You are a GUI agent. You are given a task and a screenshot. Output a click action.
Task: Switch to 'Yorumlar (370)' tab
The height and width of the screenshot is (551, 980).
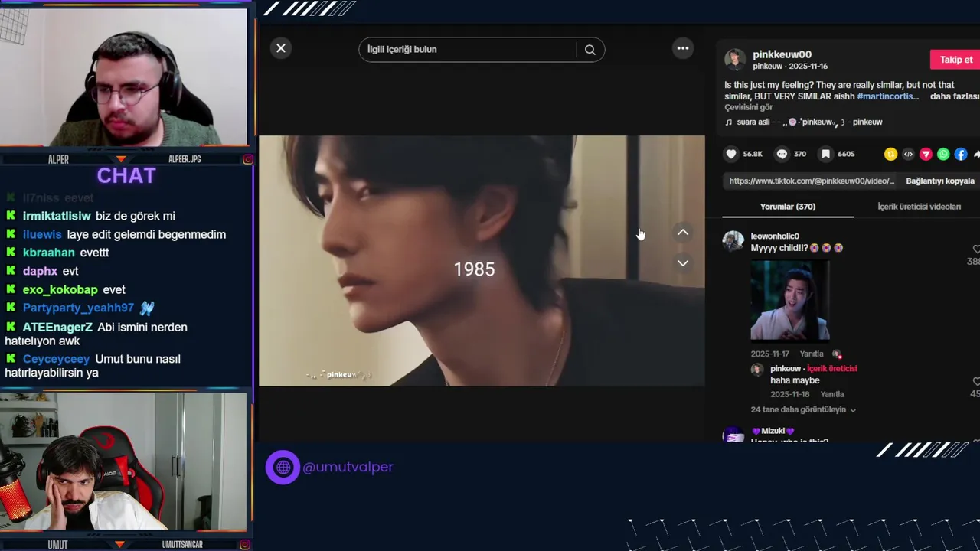788,207
